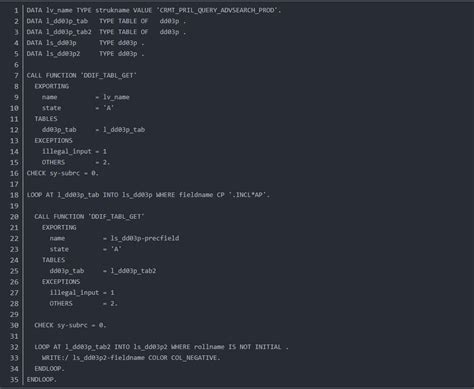
Task: Click l_dd03p_tab2 value on line 25
Action: point(133,271)
